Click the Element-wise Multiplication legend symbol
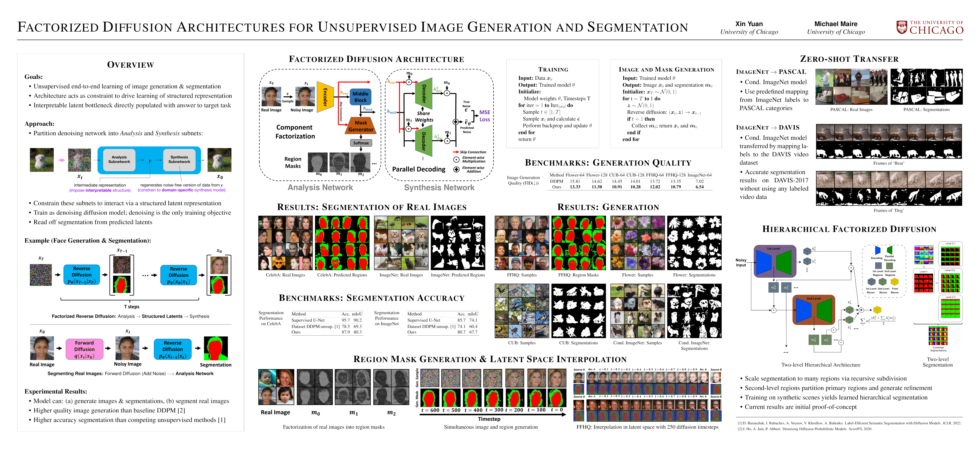980x457 pixels. point(456,160)
